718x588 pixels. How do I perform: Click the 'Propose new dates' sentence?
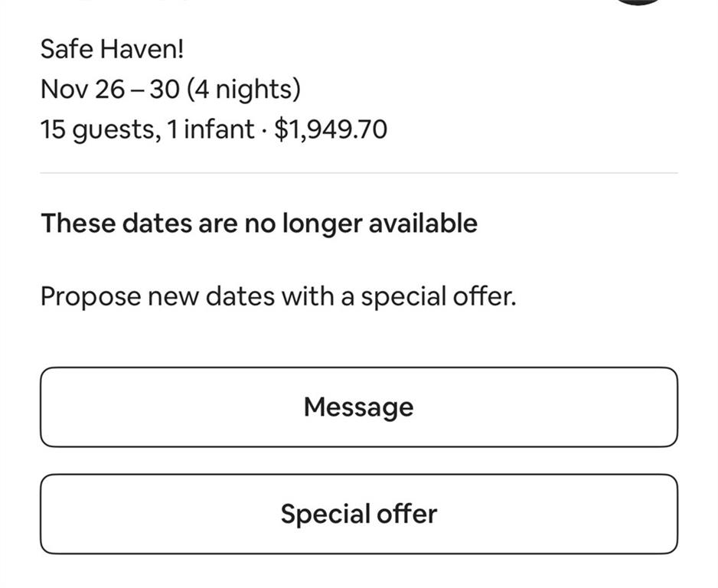(x=278, y=296)
